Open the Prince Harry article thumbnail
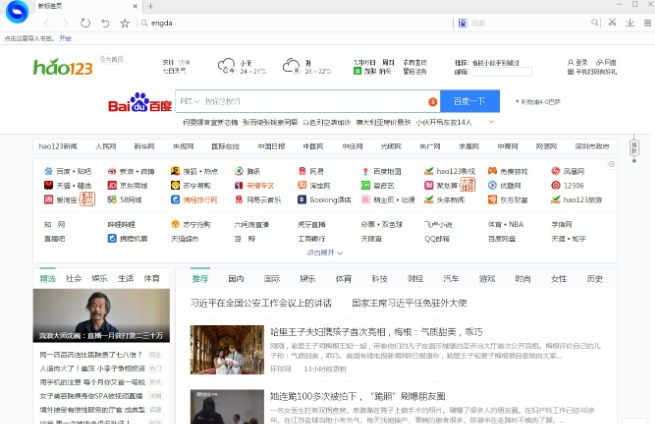This screenshot has height=424, width=655. (x=227, y=350)
